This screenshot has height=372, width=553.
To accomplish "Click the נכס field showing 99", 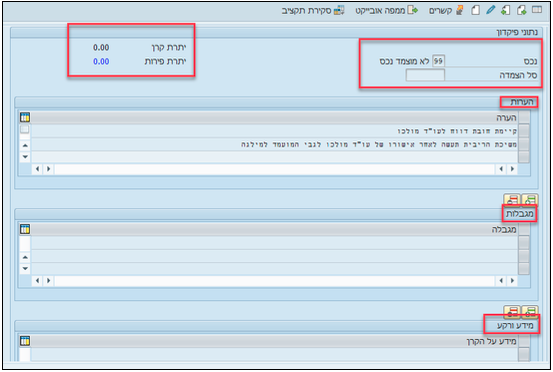I will (x=438, y=61).
